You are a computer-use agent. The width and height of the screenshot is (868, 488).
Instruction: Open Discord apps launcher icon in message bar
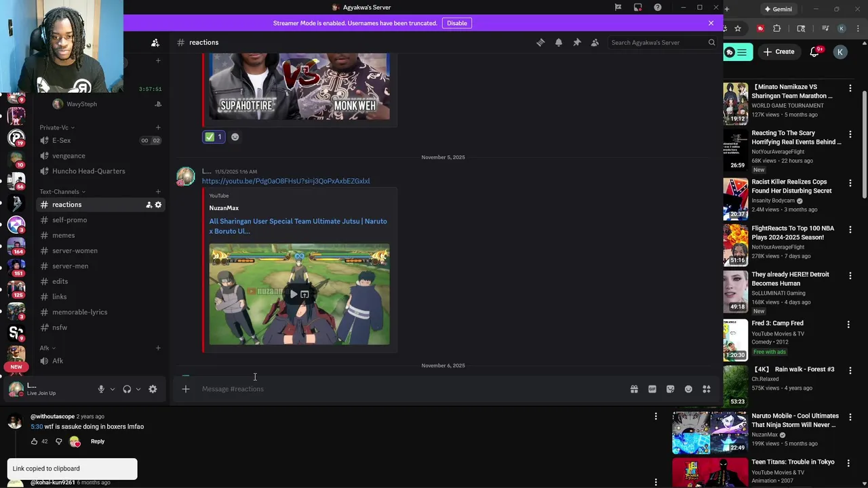coord(707,389)
